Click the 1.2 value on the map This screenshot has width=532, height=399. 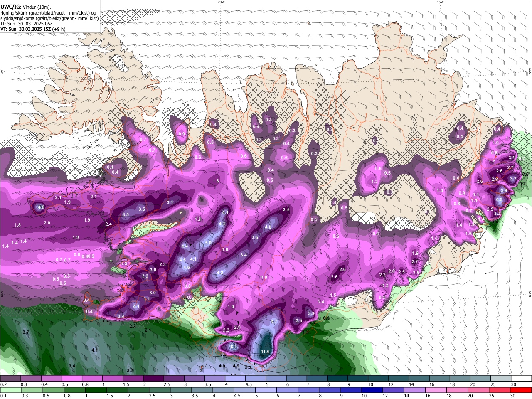click(x=374, y=182)
